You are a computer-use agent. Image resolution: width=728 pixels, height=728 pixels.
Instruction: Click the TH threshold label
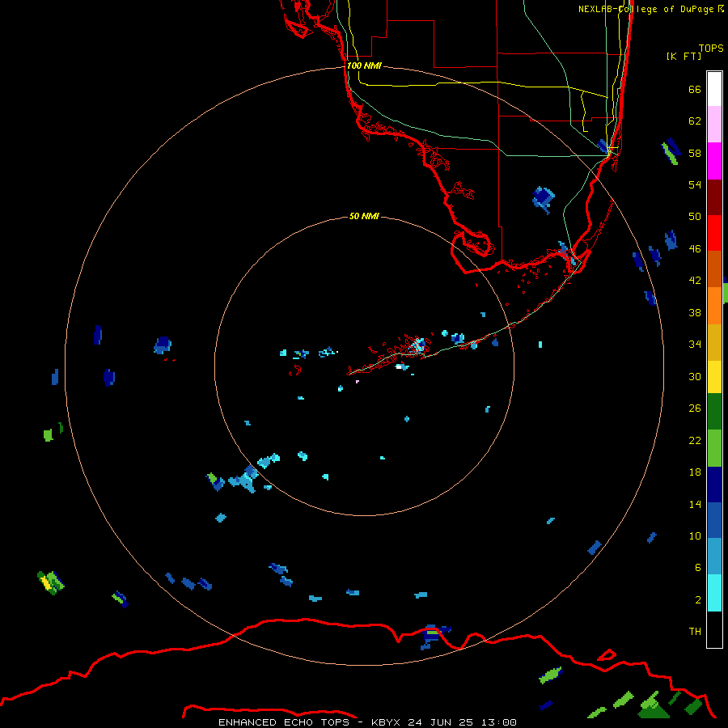coord(695,632)
